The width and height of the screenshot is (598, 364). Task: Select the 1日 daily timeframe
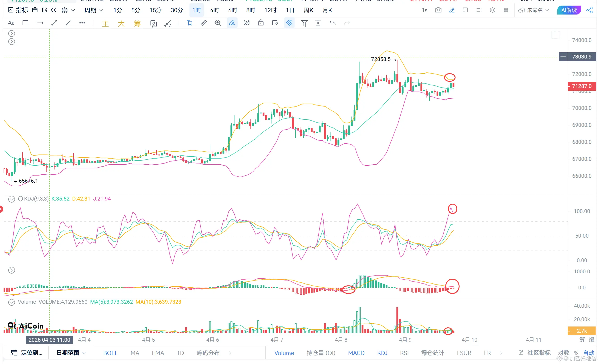pos(290,10)
